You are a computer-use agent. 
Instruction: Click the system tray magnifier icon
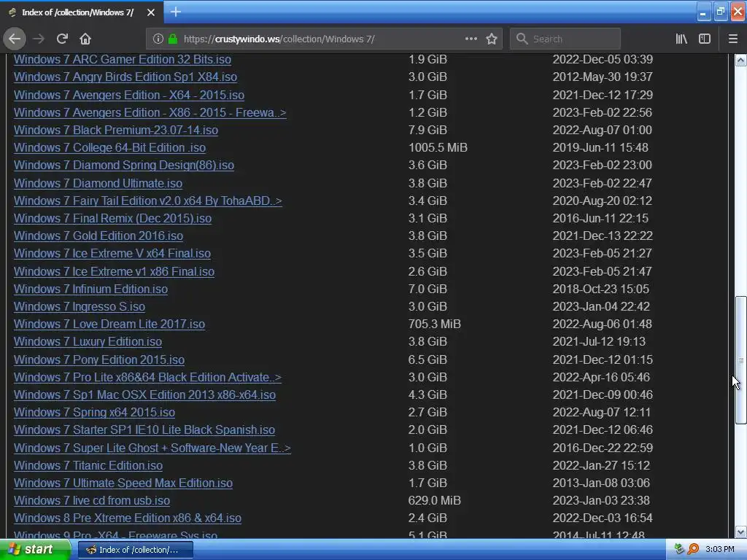tap(693, 550)
